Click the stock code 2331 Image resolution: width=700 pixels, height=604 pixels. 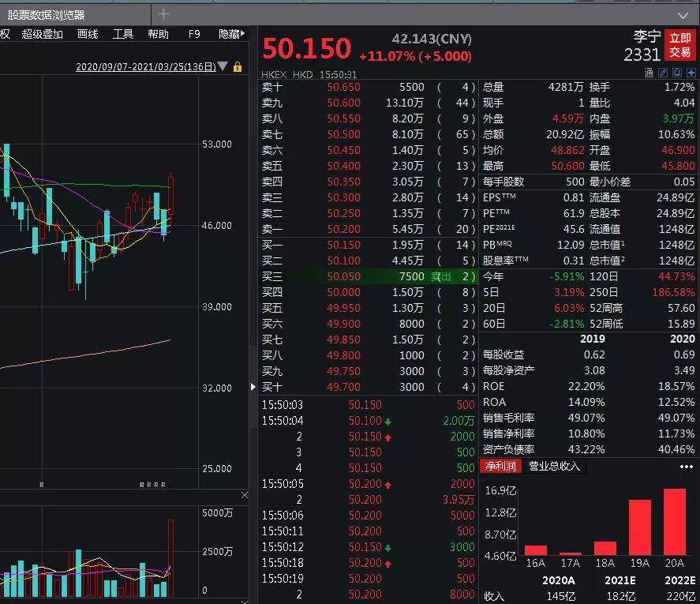pyautogui.click(x=642, y=55)
